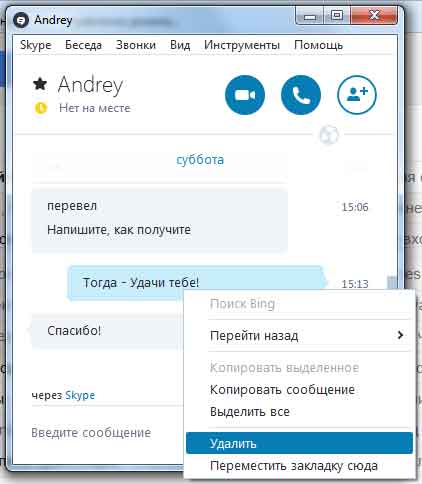
Task: Open the Беседа menu
Action: click(83, 45)
